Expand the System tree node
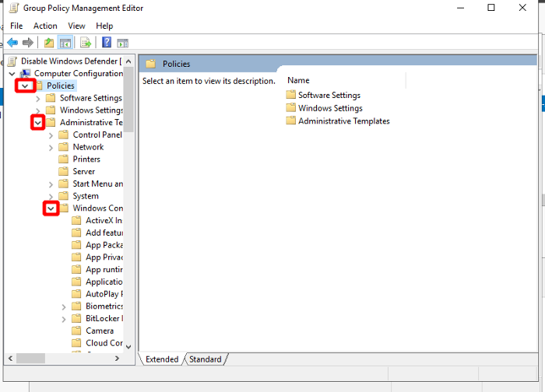This screenshot has width=545, height=392. pos(51,197)
